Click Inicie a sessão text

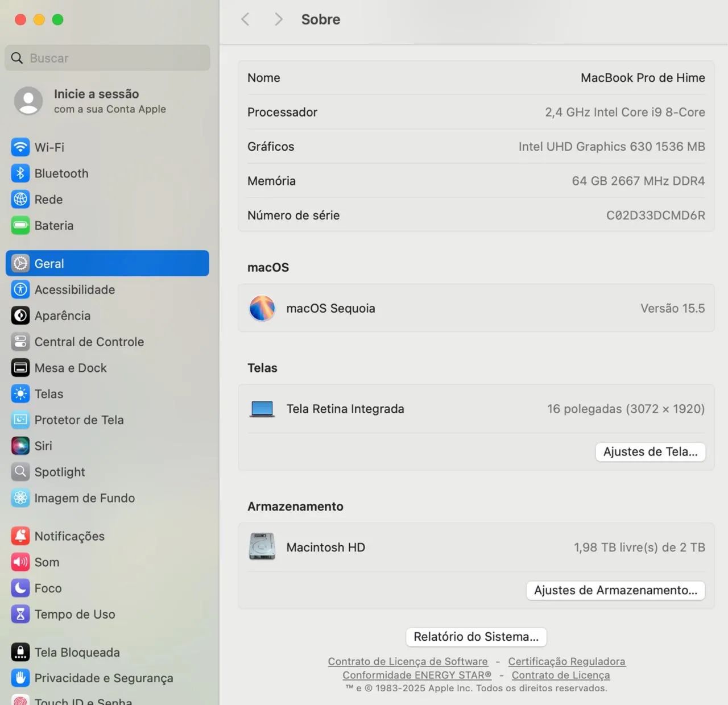(96, 94)
